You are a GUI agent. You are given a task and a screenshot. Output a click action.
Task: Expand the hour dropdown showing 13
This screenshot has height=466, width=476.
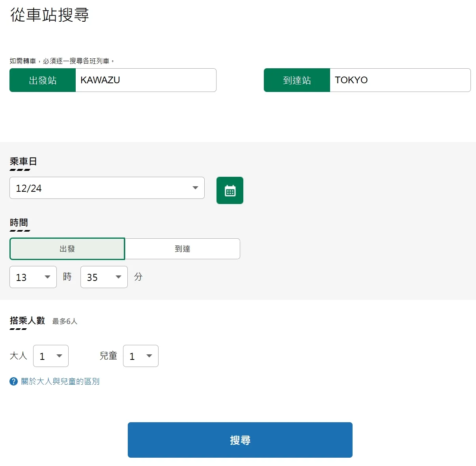click(x=33, y=277)
